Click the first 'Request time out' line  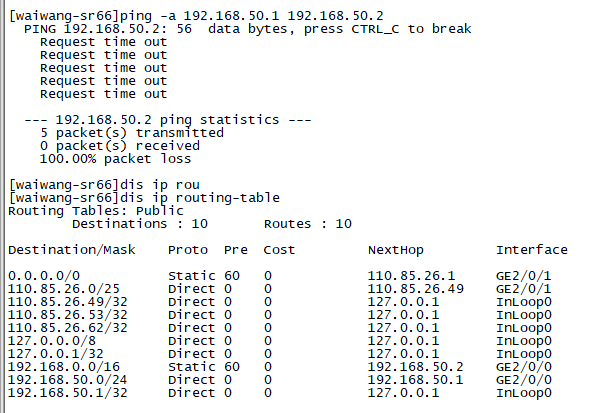tap(103, 42)
